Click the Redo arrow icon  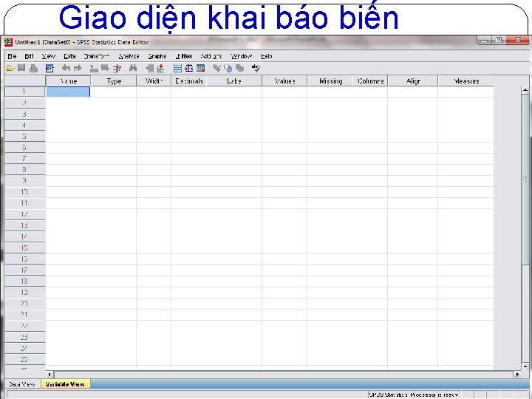click(x=78, y=69)
